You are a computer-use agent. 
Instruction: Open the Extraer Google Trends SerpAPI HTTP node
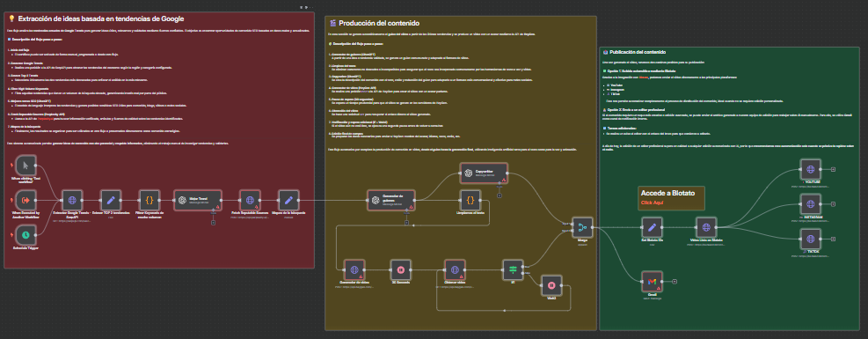click(71, 200)
